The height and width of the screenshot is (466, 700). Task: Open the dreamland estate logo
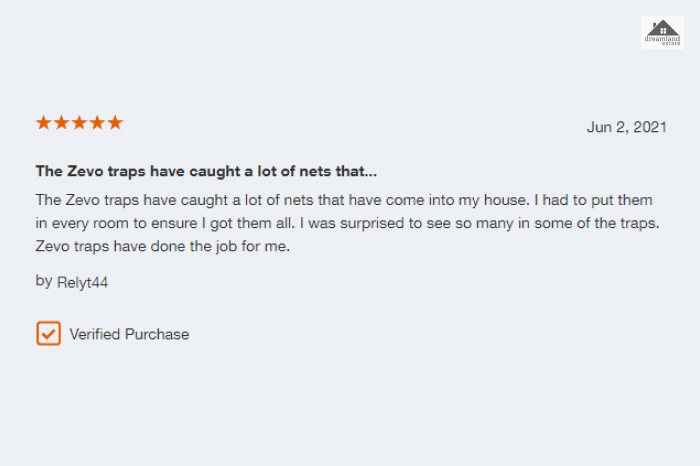(662, 33)
